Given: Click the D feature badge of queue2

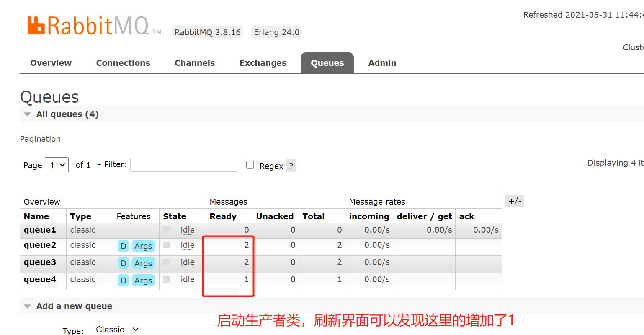Looking at the screenshot, I should [x=123, y=246].
